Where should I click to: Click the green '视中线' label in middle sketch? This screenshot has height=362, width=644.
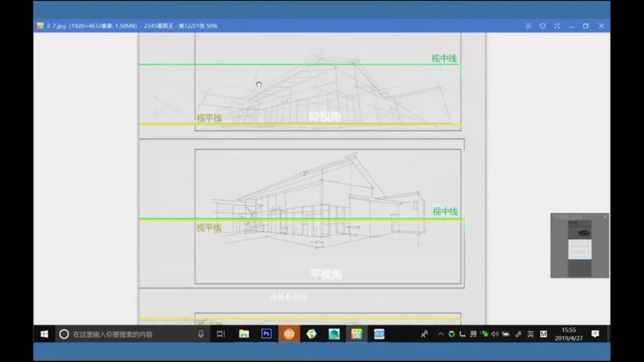pos(445,212)
